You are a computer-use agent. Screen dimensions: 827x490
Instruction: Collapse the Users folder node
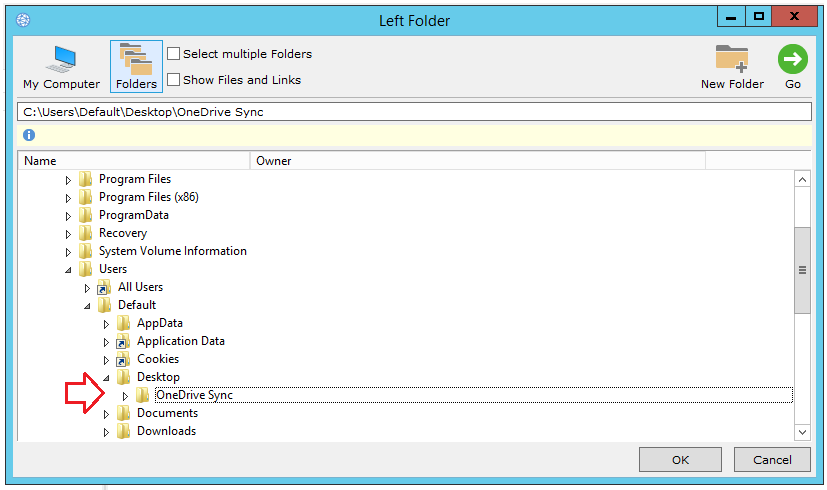(x=68, y=269)
